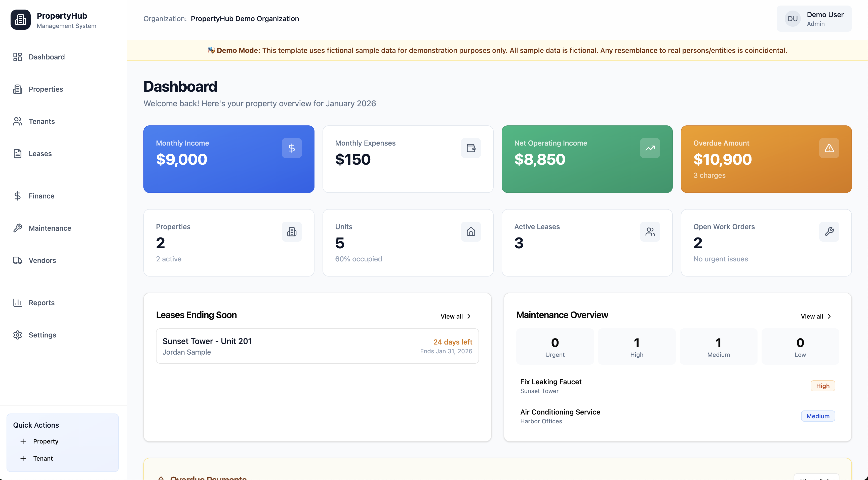View all in Maintenance Overview
Image resolution: width=868 pixels, height=480 pixels.
816,316
